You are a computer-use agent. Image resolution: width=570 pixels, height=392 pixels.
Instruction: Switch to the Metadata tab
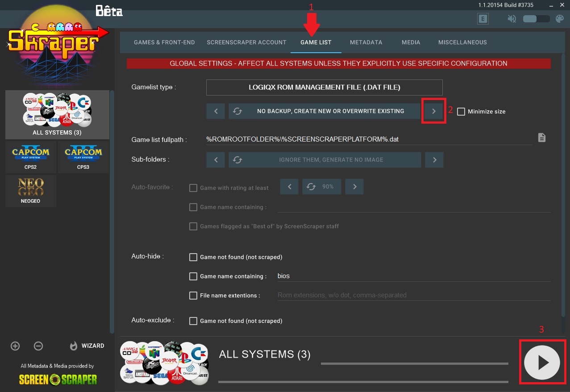pos(366,42)
